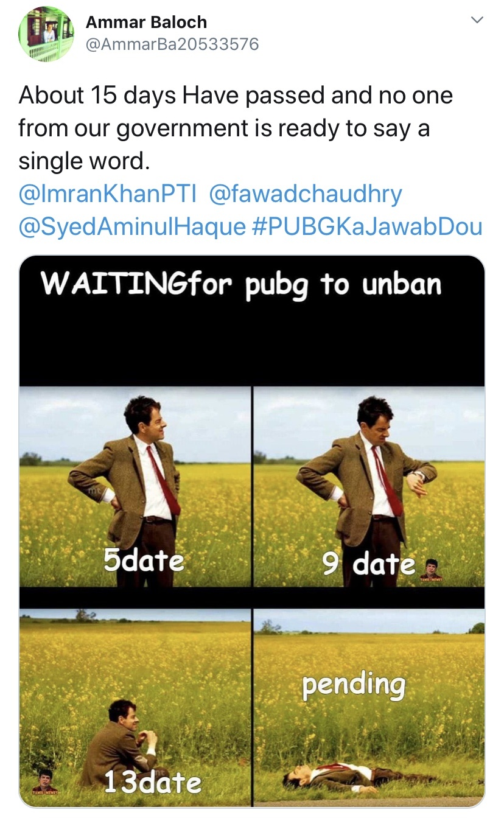Viewport: 504px width, 821px height.
Task: Open the @ImranKhanPTI mention
Action: pyautogui.click(x=108, y=194)
